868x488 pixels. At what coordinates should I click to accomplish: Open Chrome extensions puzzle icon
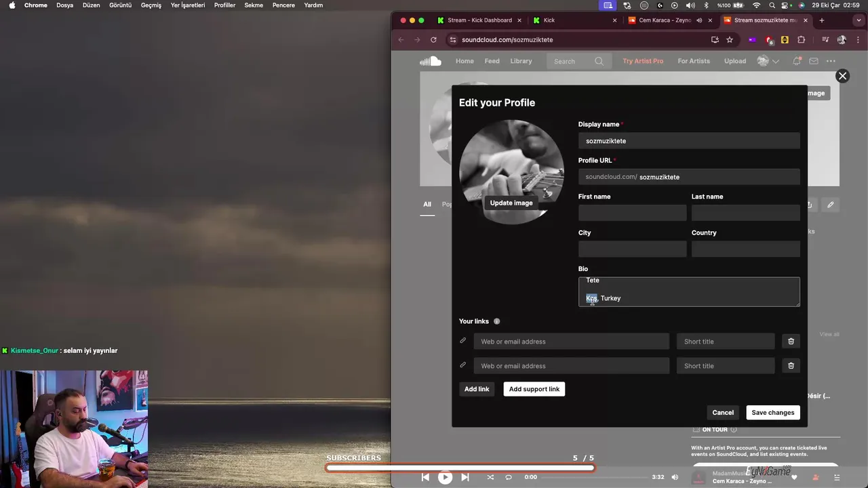[801, 40]
